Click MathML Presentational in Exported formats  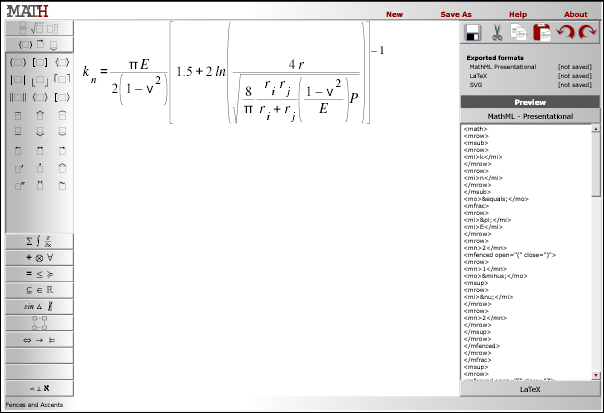pos(502,67)
